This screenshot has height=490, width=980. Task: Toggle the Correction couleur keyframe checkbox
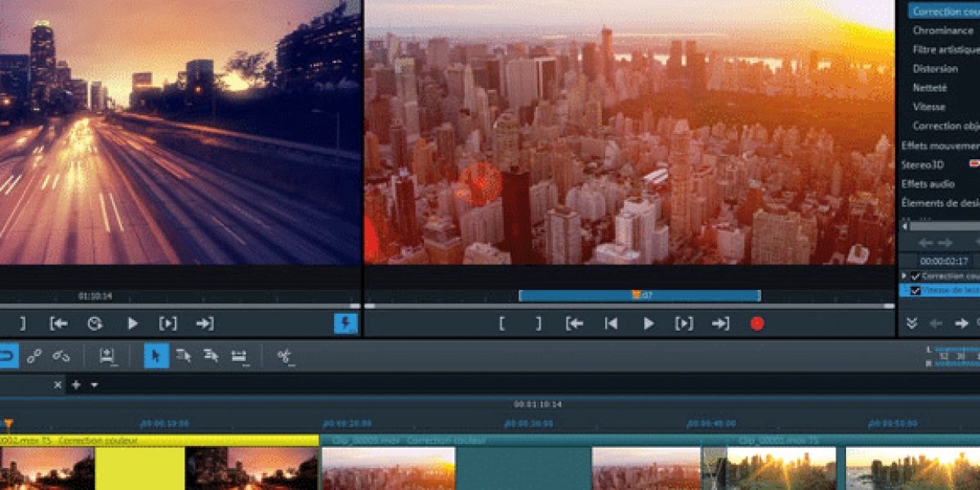coord(915,277)
